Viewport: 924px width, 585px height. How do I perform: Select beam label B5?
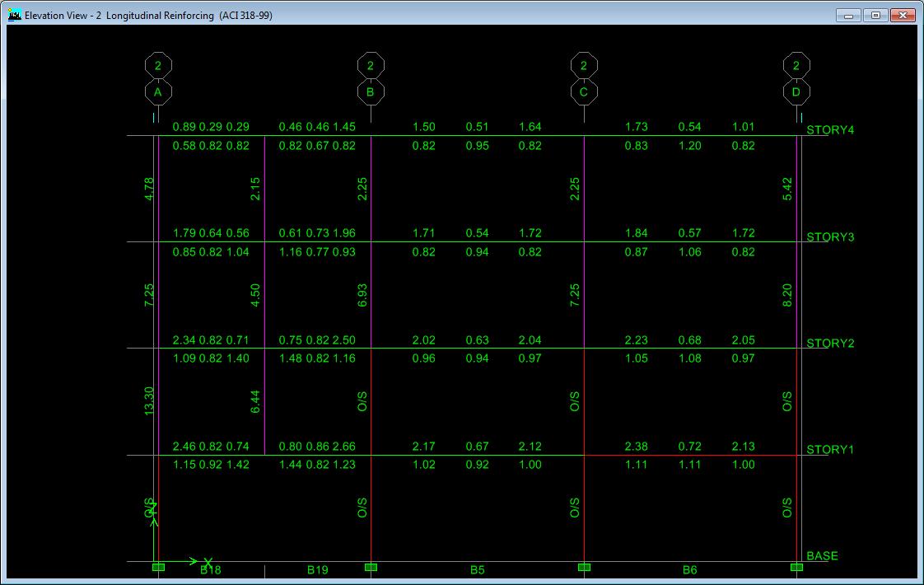point(478,569)
